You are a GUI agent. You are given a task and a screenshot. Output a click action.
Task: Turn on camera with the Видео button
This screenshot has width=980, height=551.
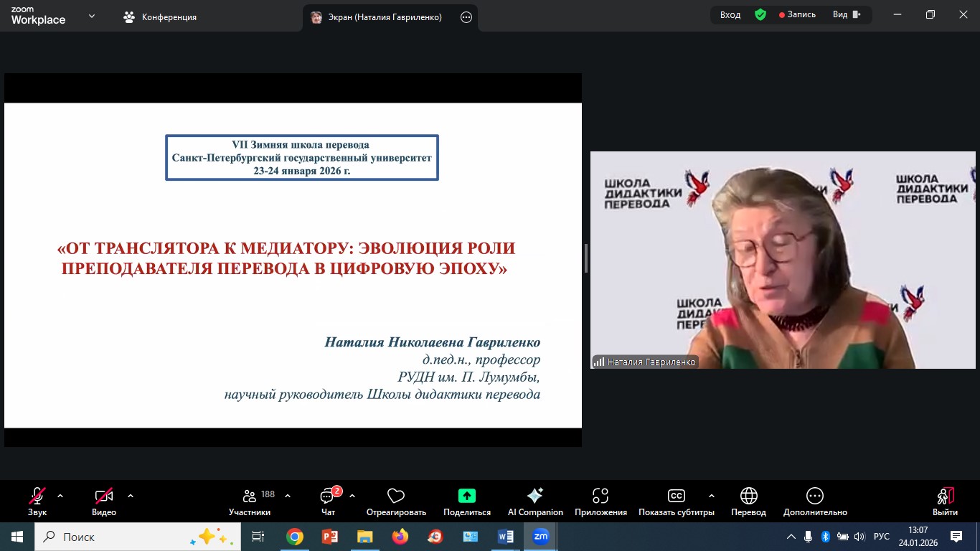[x=104, y=496]
